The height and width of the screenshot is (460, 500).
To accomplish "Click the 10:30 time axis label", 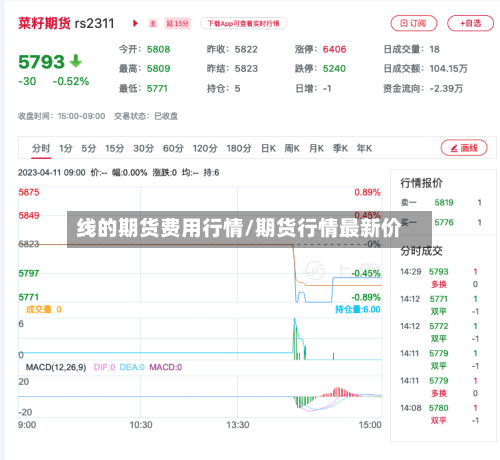I will pos(141,425).
